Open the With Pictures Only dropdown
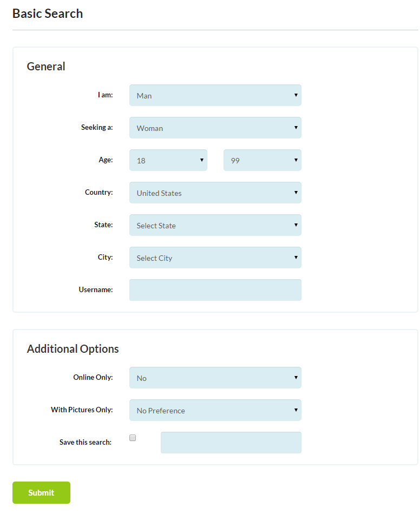The width and height of the screenshot is (420, 514). [215, 410]
